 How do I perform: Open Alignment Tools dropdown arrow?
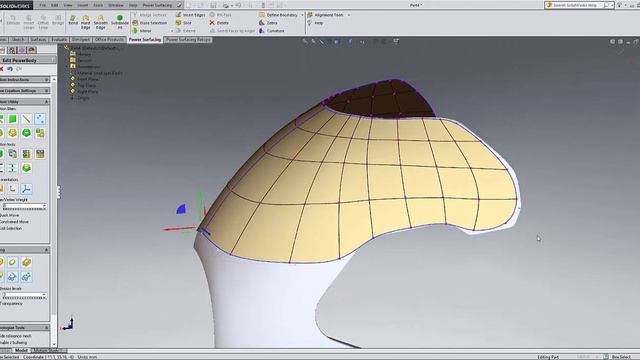349,15
